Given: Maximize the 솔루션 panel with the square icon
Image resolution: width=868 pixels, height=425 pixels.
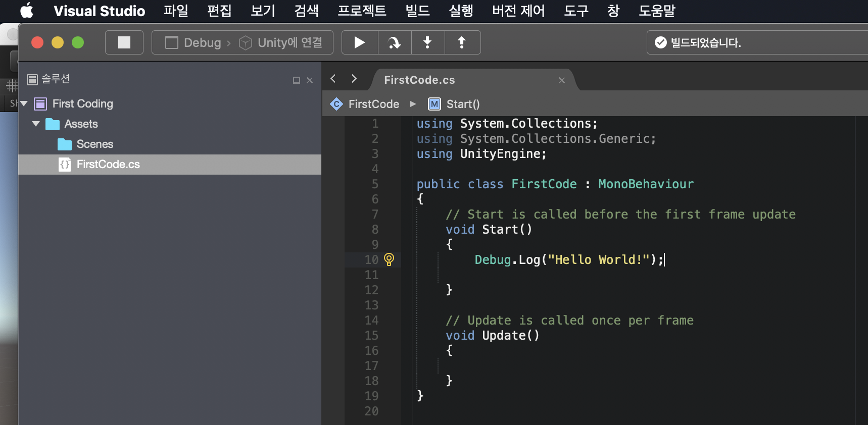Looking at the screenshot, I should point(297,80).
